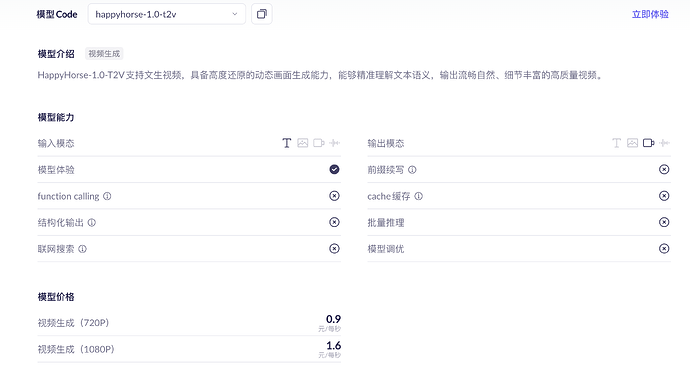Viewport: 690px width, 370px height.
Task: Click the unsupported icon for 结构化输出
Action: pyautogui.click(x=334, y=222)
